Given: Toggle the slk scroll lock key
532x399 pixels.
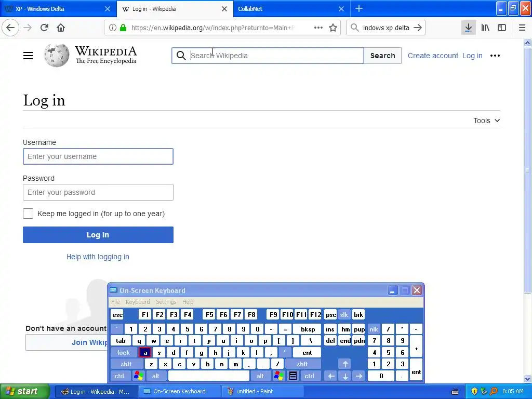Looking at the screenshot, I should click(344, 315).
